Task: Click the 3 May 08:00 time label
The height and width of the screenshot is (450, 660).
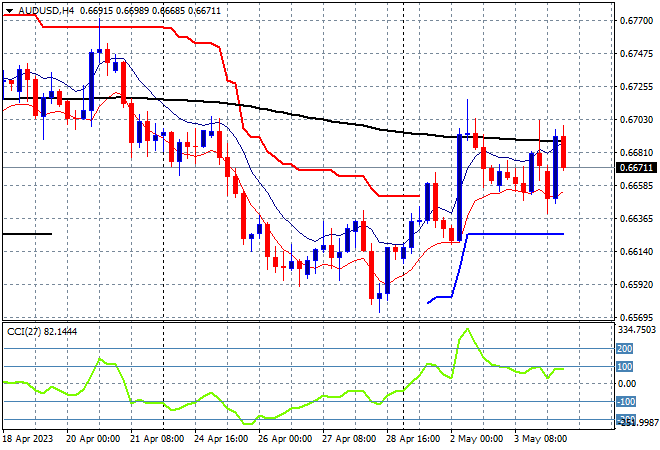Action: [541, 439]
